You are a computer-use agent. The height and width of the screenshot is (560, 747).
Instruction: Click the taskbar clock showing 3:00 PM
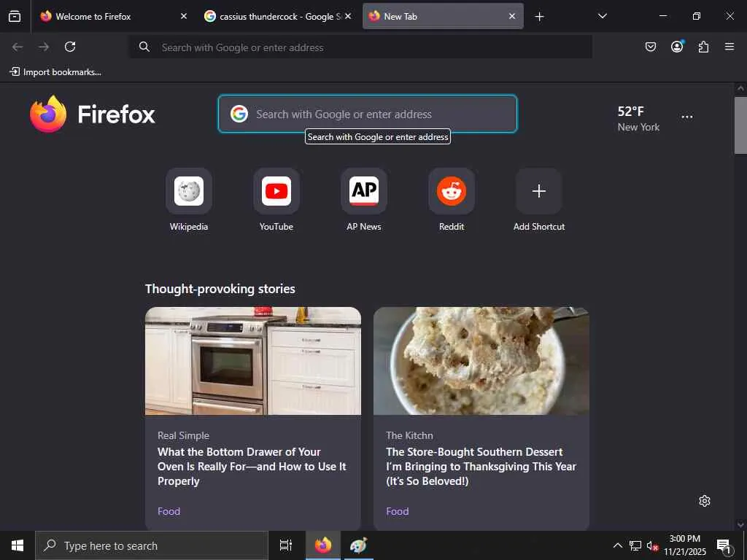point(685,545)
